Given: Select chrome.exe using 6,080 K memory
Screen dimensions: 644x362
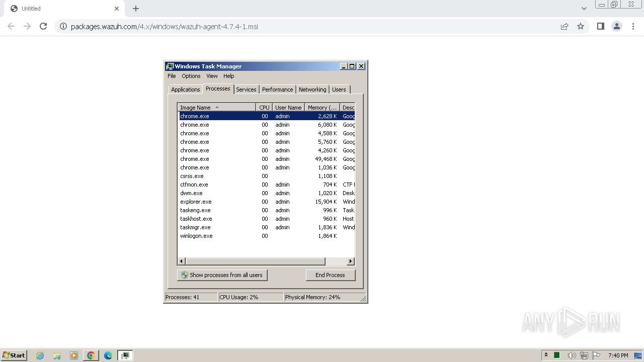Looking at the screenshot, I should [267, 125].
